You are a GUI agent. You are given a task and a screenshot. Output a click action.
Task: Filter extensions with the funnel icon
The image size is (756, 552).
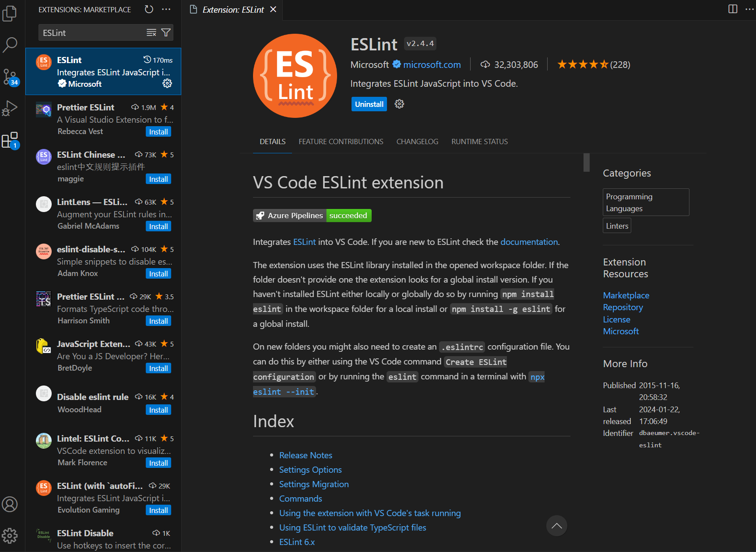166,33
